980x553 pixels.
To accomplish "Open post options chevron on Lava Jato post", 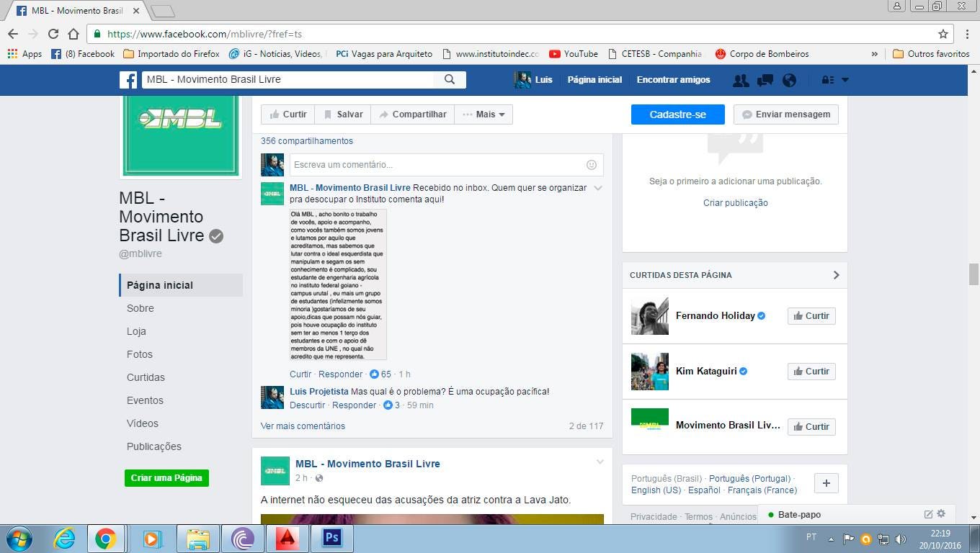I will (600, 462).
